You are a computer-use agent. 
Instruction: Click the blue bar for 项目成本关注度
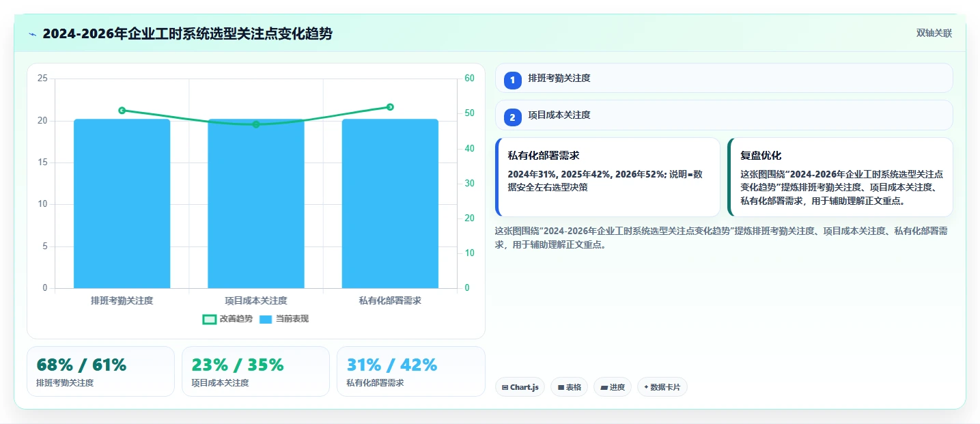pos(256,203)
